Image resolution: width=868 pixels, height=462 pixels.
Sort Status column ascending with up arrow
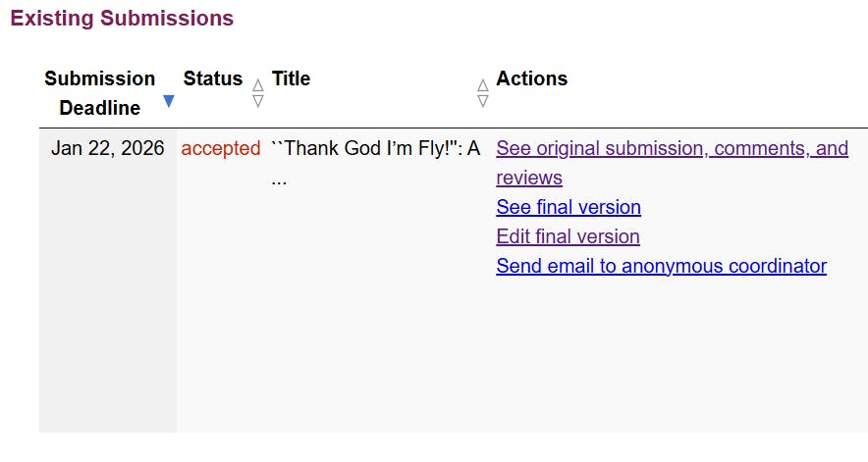point(258,85)
